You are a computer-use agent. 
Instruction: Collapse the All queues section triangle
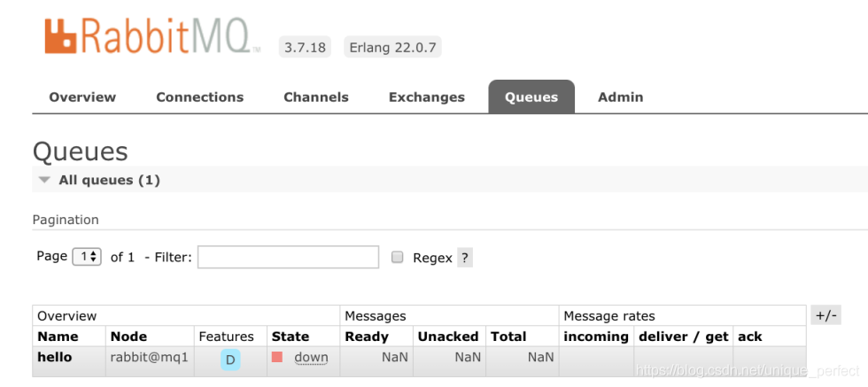pos(44,180)
